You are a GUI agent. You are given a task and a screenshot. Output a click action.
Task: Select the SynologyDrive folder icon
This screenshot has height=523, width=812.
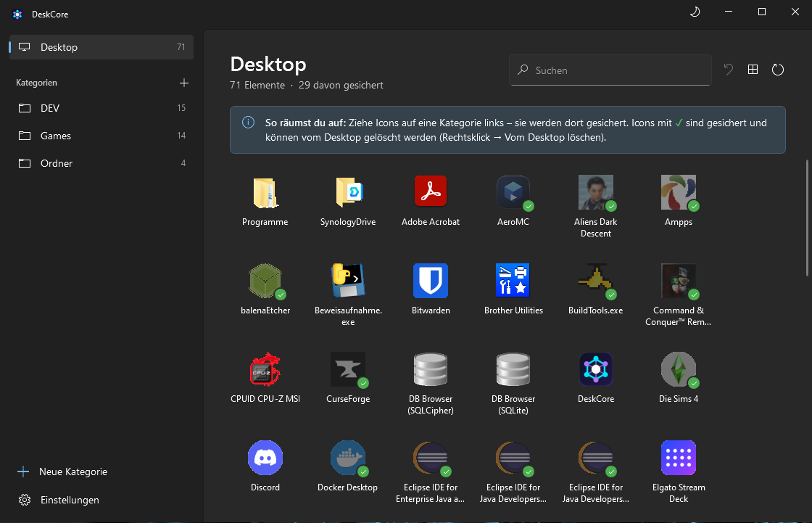[x=348, y=193]
